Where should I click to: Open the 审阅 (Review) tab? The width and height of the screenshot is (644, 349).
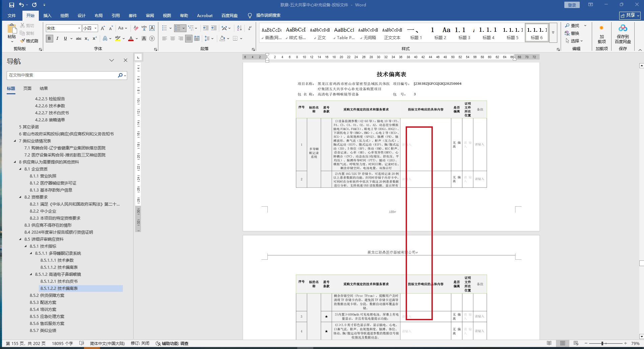click(150, 15)
